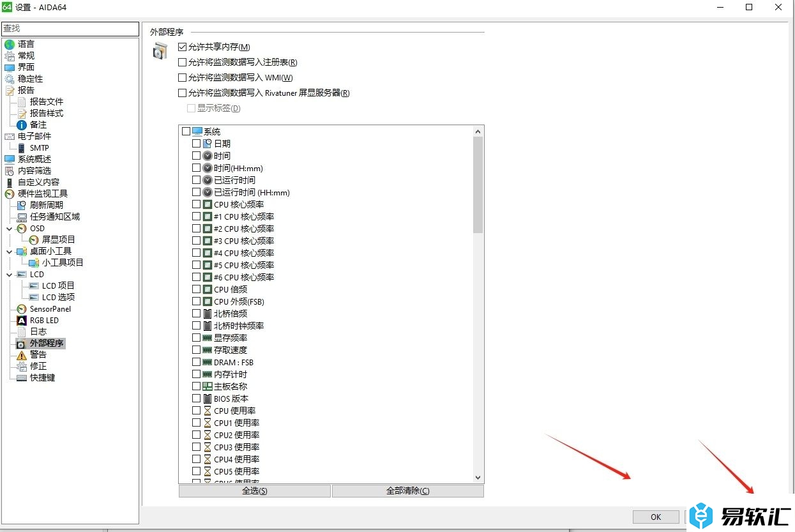Viewport: 795px width, 532px height.
Task: Select the 时间(HH:mm) list row
Action: tap(238, 168)
